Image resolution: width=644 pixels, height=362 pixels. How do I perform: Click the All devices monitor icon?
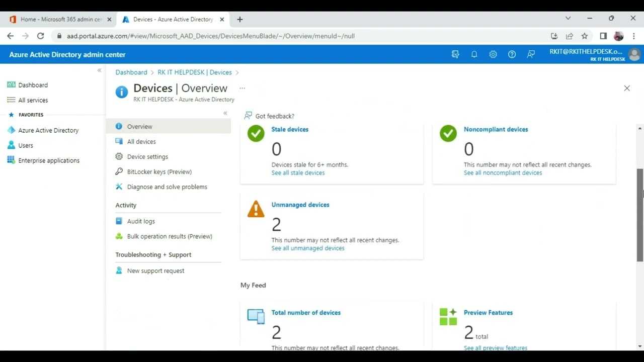point(119,141)
